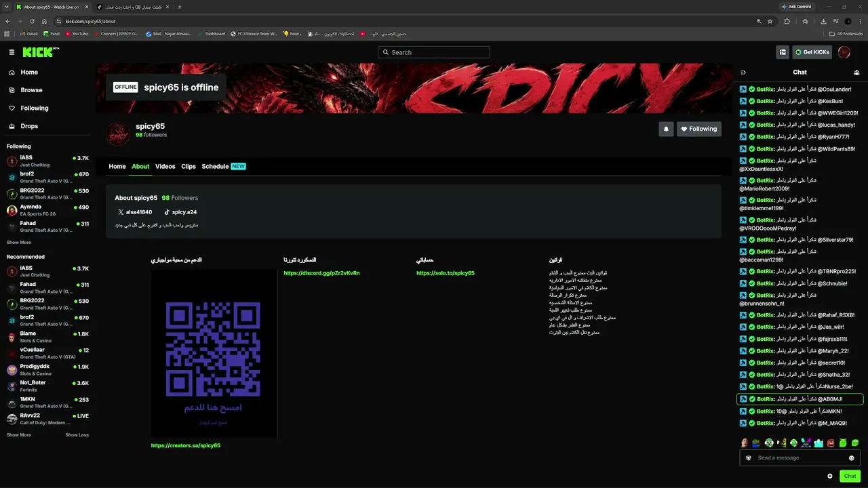This screenshot has width=868, height=488.
Task: Expand Recommended list with Show More
Action: 19,435
